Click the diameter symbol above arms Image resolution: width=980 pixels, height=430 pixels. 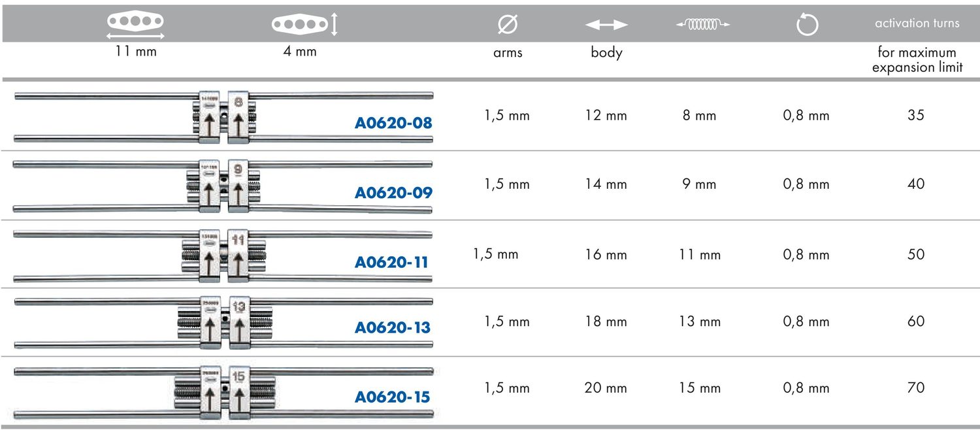point(508,25)
